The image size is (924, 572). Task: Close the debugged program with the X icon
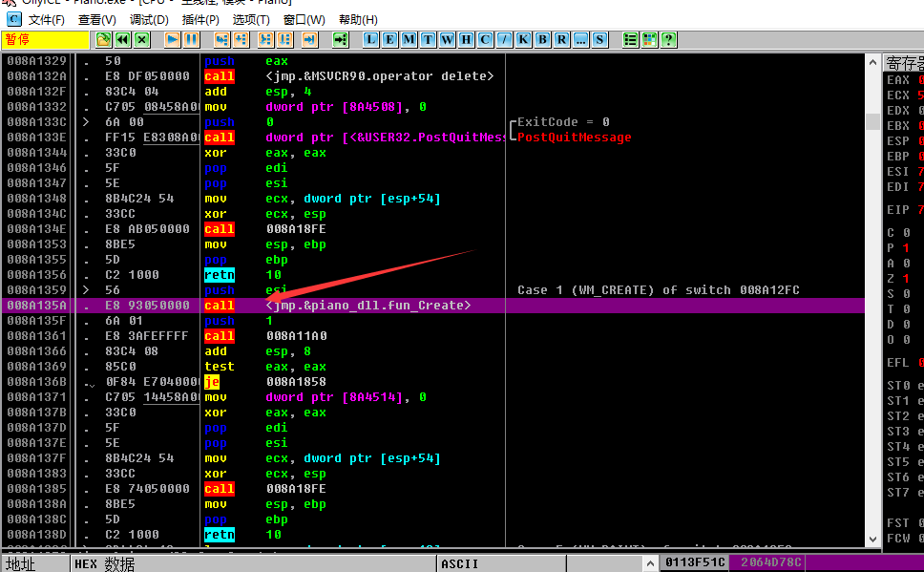click(141, 39)
